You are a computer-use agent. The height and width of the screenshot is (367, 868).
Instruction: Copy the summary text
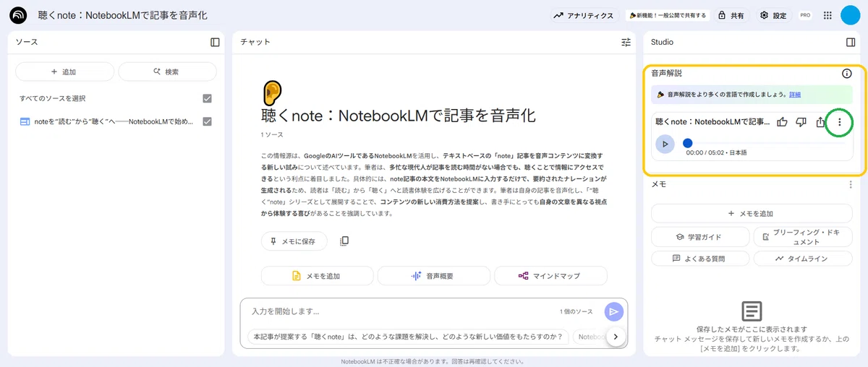click(x=344, y=241)
